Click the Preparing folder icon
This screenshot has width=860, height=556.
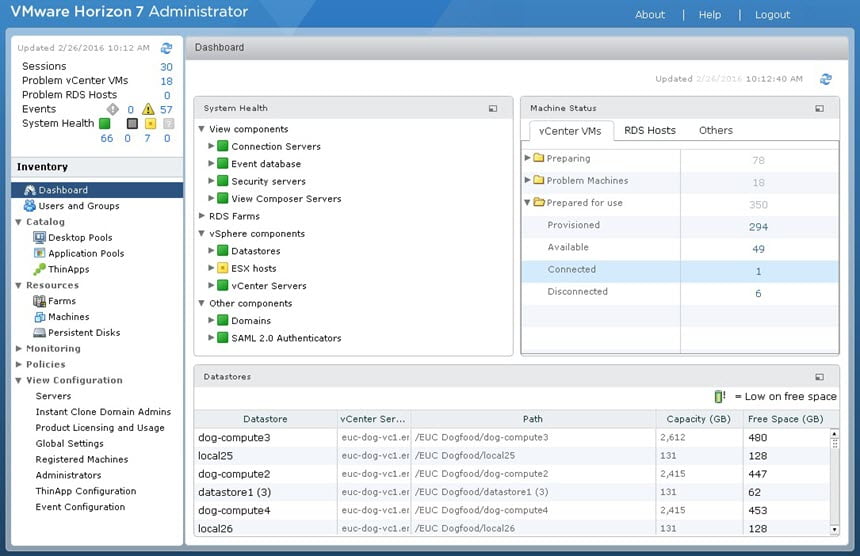coord(539,158)
